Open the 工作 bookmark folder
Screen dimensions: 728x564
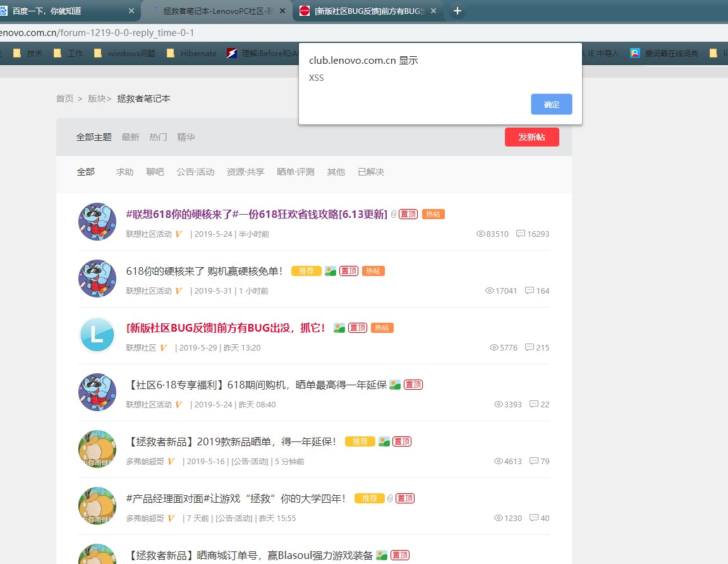tap(68, 54)
